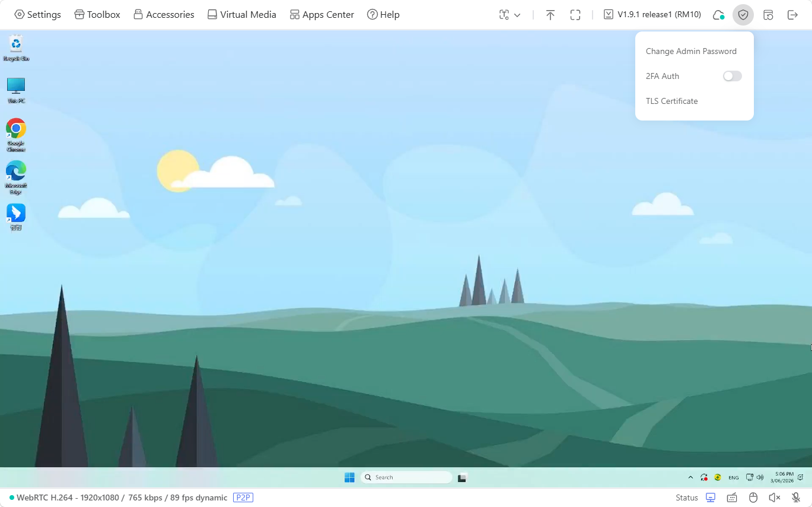Open the notification bell icon in taskbar
This screenshot has height=507, width=812.
coord(801,477)
